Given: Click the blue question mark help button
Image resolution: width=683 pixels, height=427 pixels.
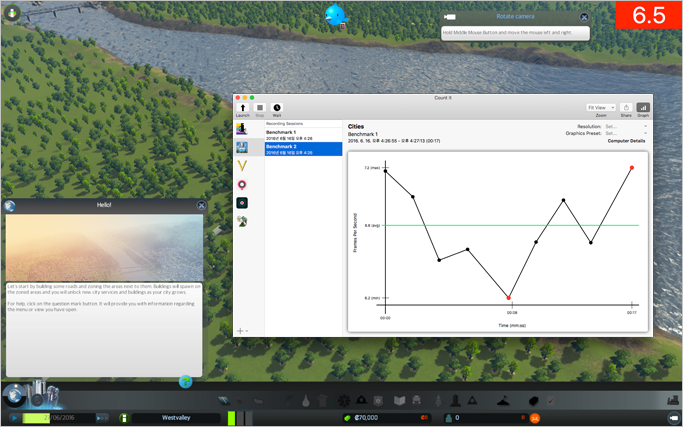Looking at the screenshot, I should [x=185, y=382].
